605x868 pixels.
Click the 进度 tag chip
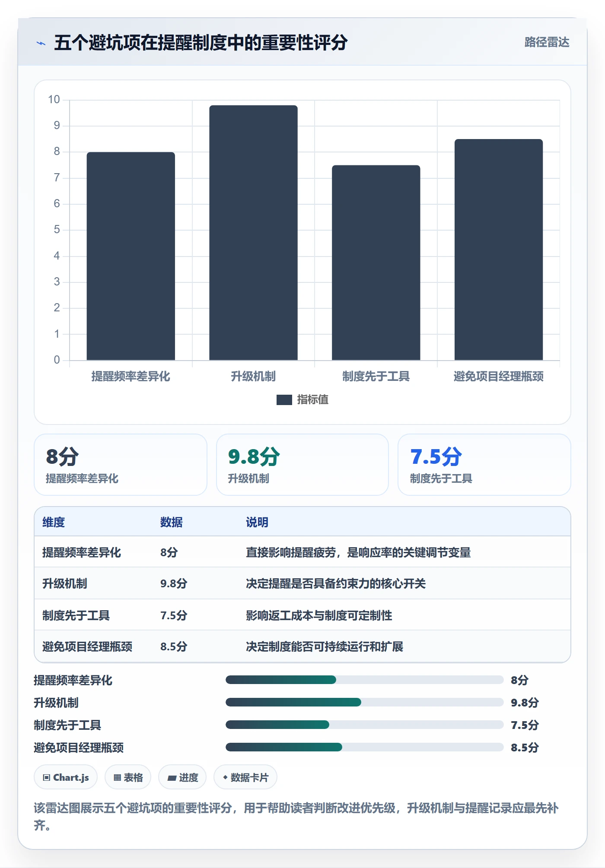pyautogui.click(x=182, y=777)
